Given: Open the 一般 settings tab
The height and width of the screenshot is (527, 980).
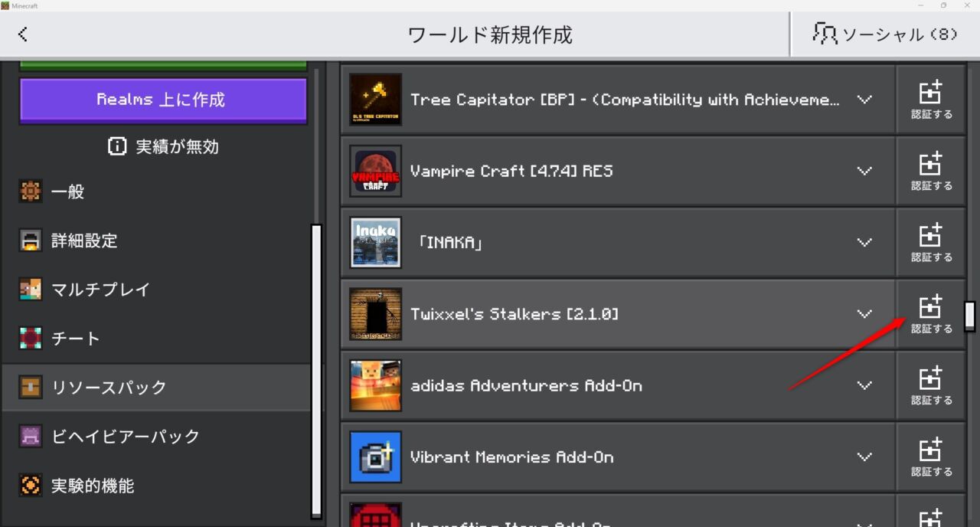Looking at the screenshot, I should point(156,191).
